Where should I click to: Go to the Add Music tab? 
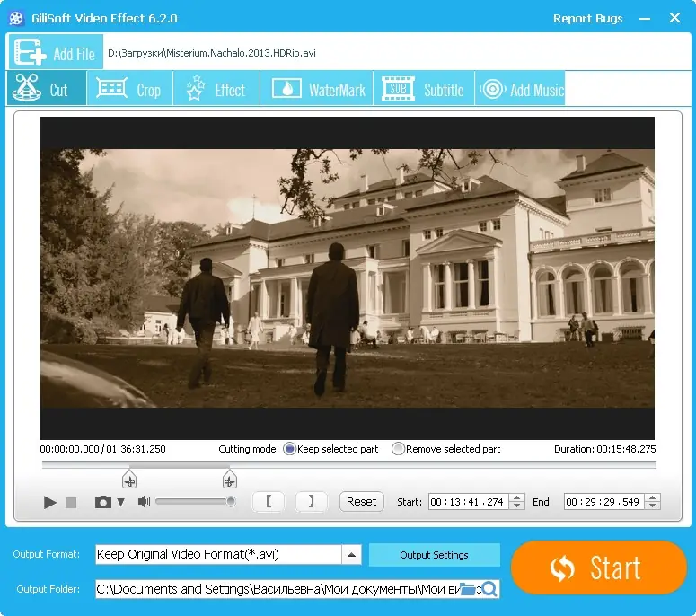(x=520, y=89)
